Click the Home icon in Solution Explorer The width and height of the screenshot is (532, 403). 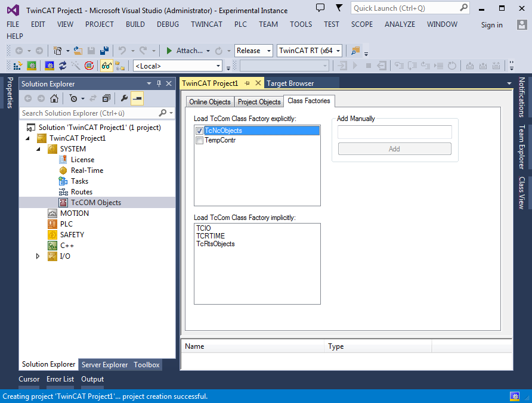pos(54,99)
